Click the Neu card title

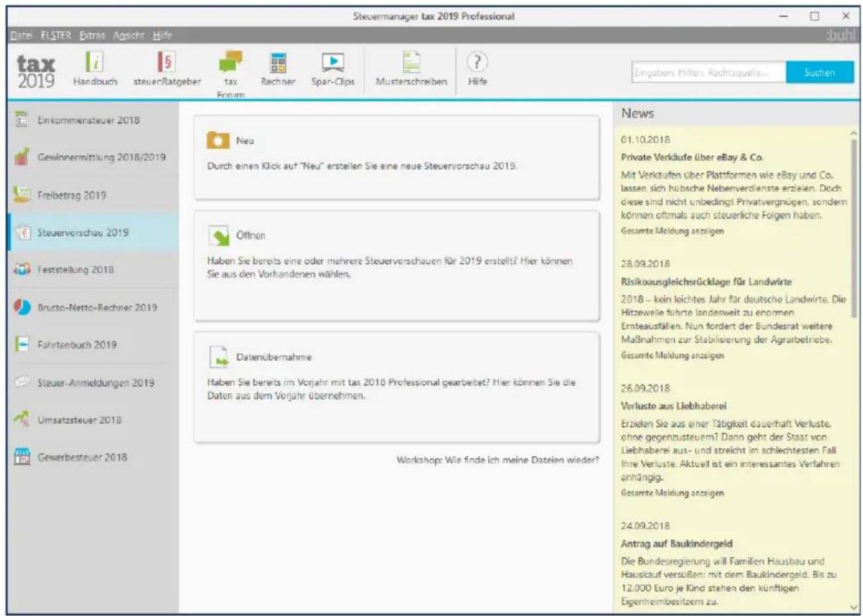coord(245,141)
